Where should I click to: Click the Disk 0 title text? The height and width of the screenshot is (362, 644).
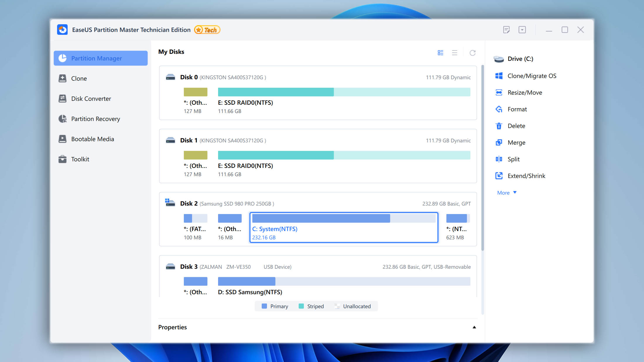189,77
